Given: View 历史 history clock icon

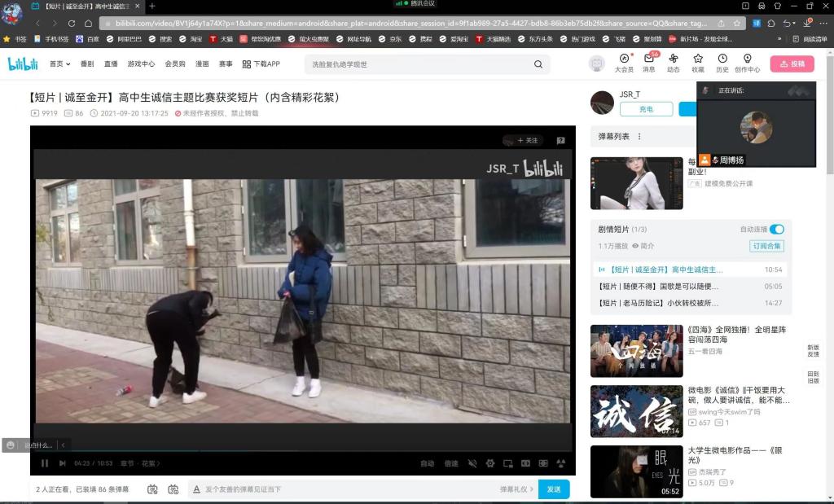Looking at the screenshot, I should click(722, 59).
